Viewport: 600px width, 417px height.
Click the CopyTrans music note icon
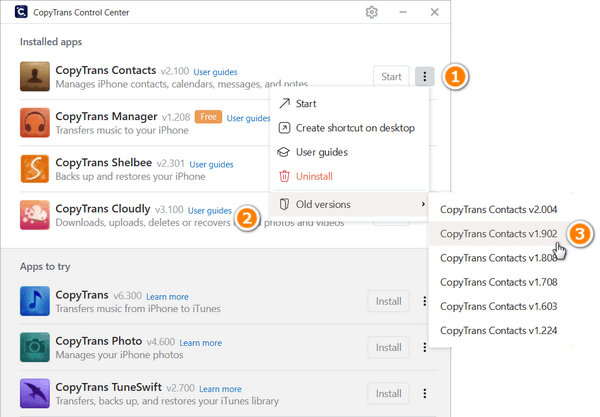pyautogui.click(x=35, y=301)
